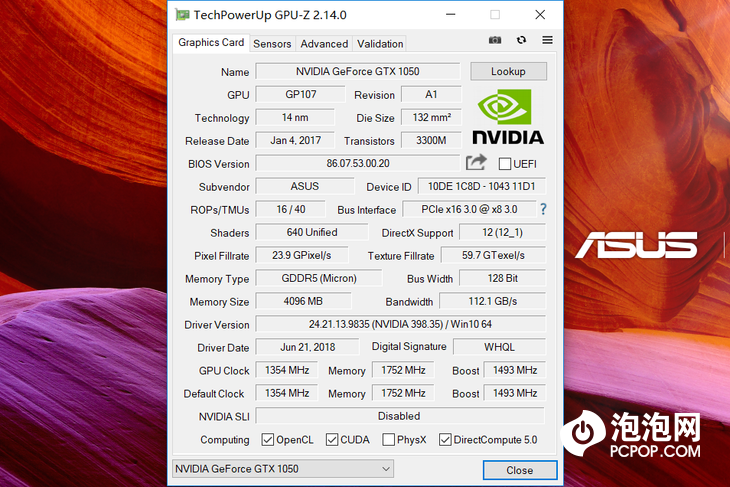Screen dimensions: 730x487
Task: Switch to the Sensors tab
Action: pyautogui.click(x=272, y=44)
